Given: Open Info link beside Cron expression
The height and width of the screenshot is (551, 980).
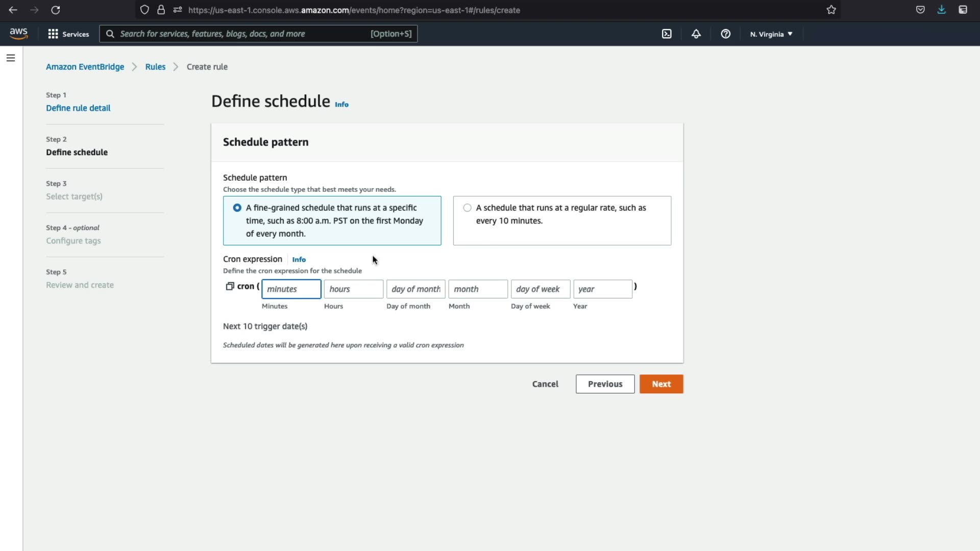Looking at the screenshot, I should pos(299,260).
